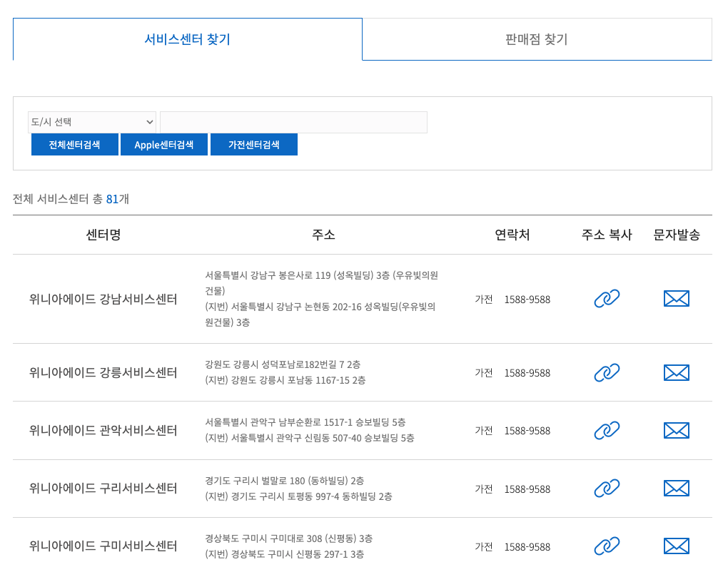The height and width of the screenshot is (572, 728).
Task: Select 위니아에이드 구리서비스센터 name
Action: [x=103, y=489]
